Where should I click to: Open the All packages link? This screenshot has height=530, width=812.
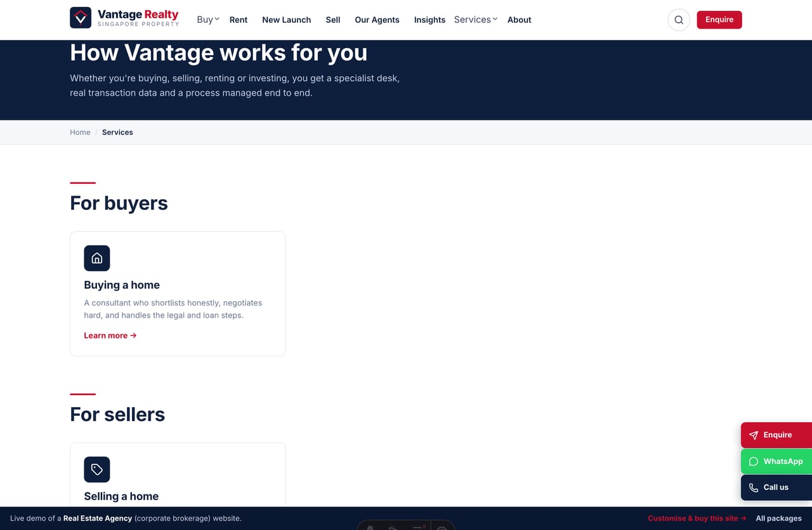tap(779, 518)
